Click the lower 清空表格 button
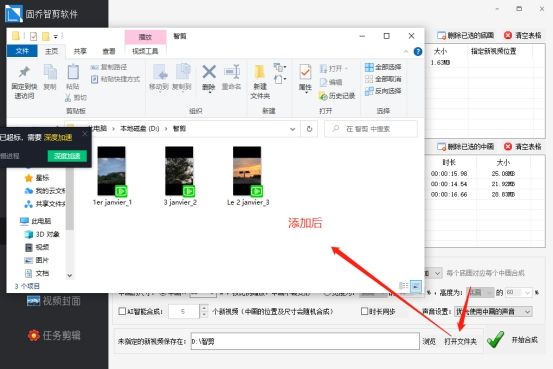This screenshot has width=553, height=369. point(523,146)
